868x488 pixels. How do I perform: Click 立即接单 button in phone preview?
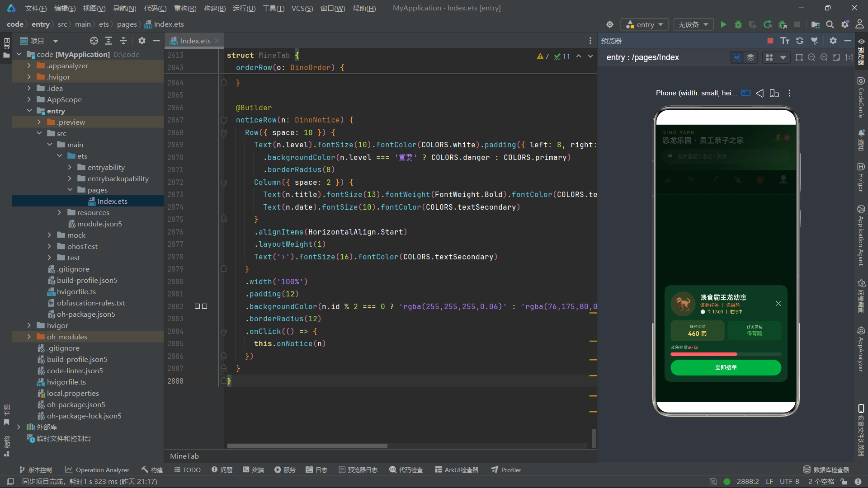coord(726,367)
